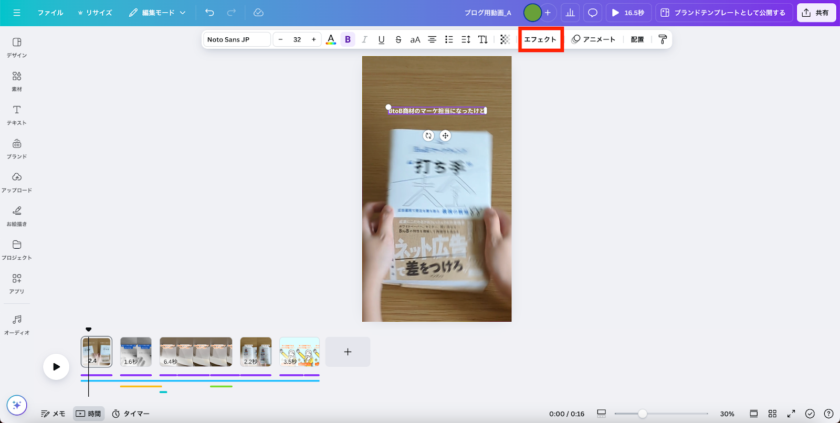Screen dimensions: 840x423
Task: Open the ファイル file menu
Action: point(50,13)
